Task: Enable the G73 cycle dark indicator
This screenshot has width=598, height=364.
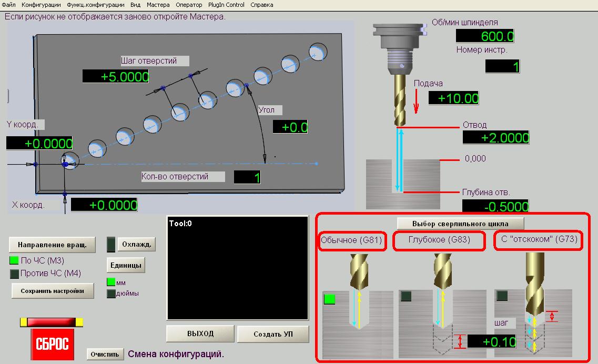Action: click(502, 295)
